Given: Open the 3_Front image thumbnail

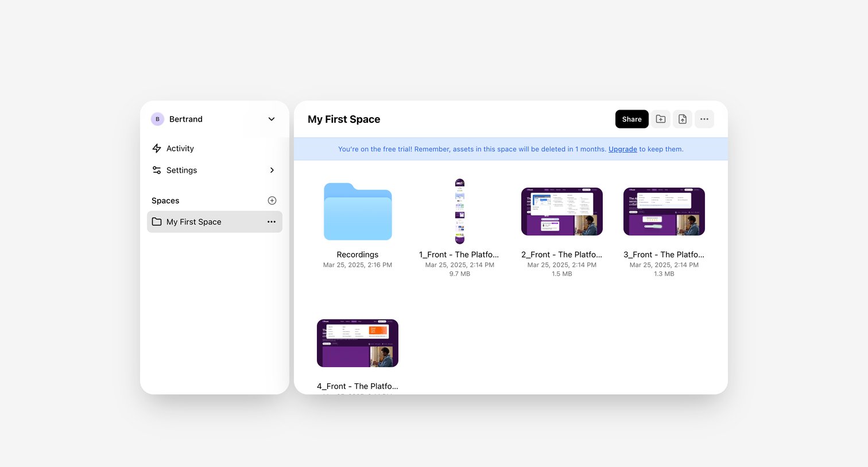Looking at the screenshot, I should pos(664,212).
